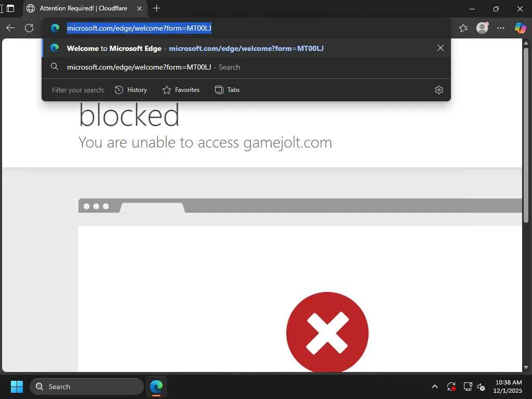
Task: Open the user profile avatar
Action: (482, 28)
